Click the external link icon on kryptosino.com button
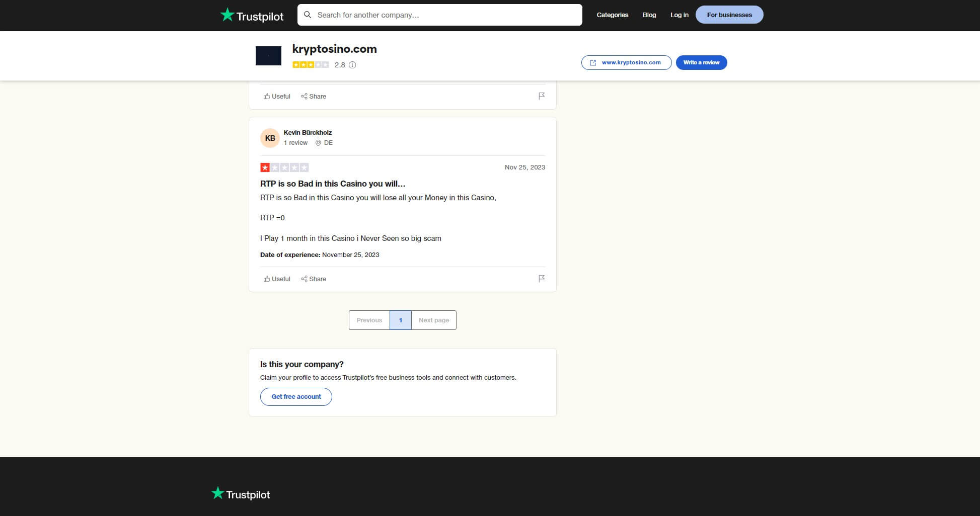The height and width of the screenshot is (516, 980). [x=592, y=62]
